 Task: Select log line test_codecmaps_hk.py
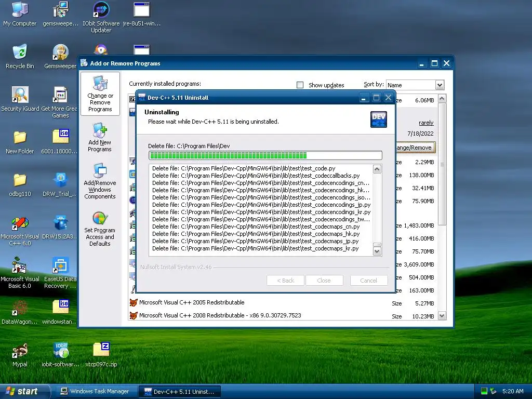[x=256, y=234]
